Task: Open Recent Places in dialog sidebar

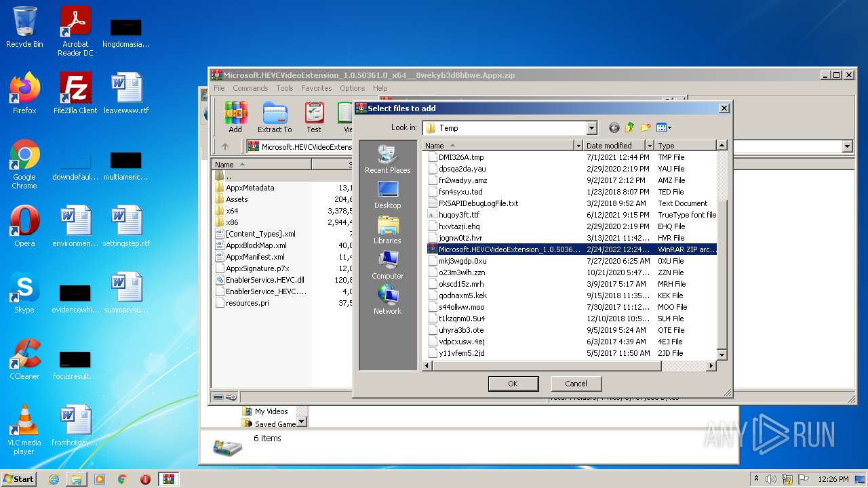Action: click(x=387, y=159)
